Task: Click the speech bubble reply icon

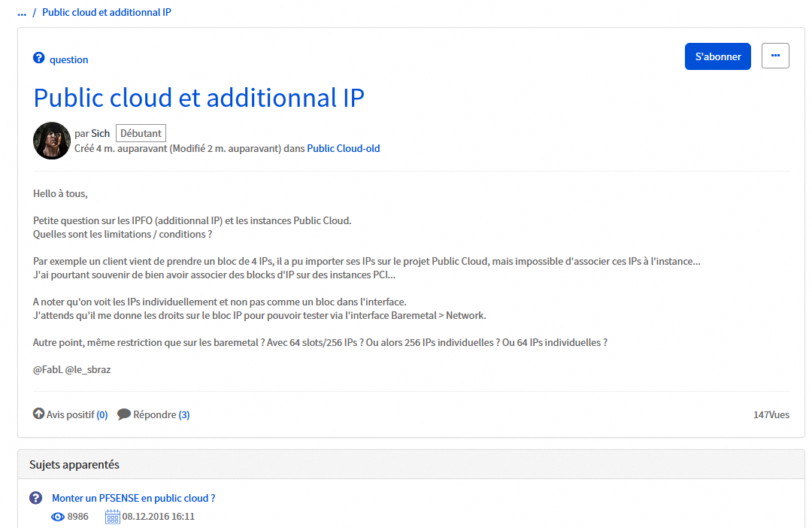Action: click(124, 414)
